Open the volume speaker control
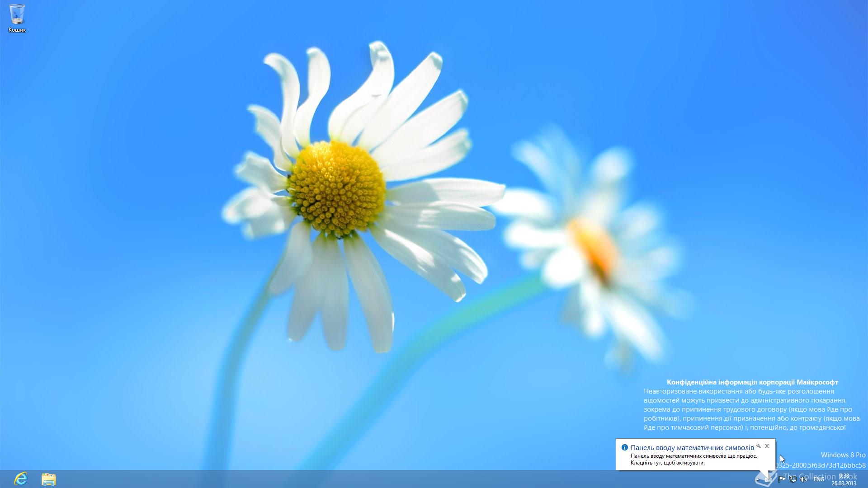Viewport: 868px width, 488px height. click(803, 479)
